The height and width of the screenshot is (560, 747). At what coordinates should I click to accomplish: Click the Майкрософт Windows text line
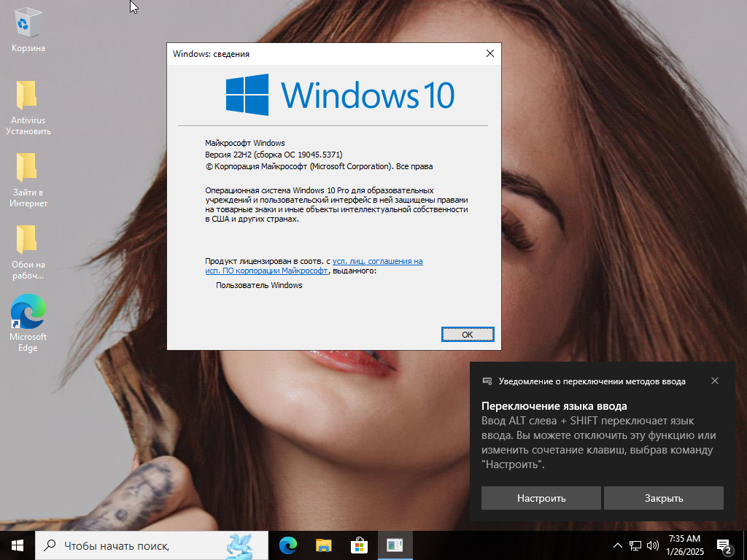point(245,143)
